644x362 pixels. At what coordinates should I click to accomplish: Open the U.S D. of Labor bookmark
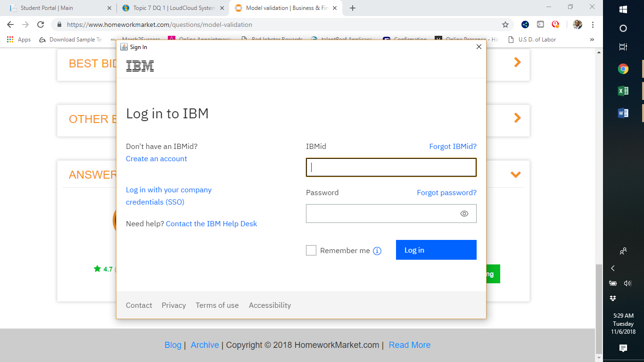(532, 40)
